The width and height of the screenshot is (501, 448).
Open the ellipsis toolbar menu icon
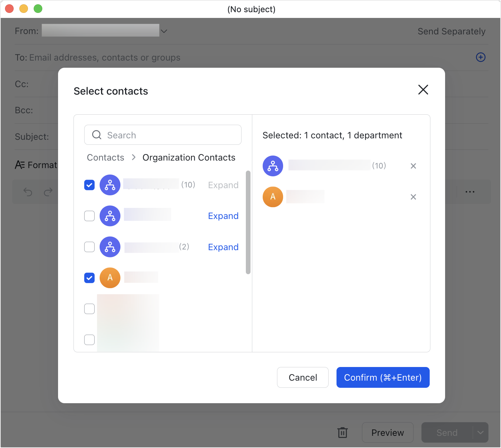(470, 192)
